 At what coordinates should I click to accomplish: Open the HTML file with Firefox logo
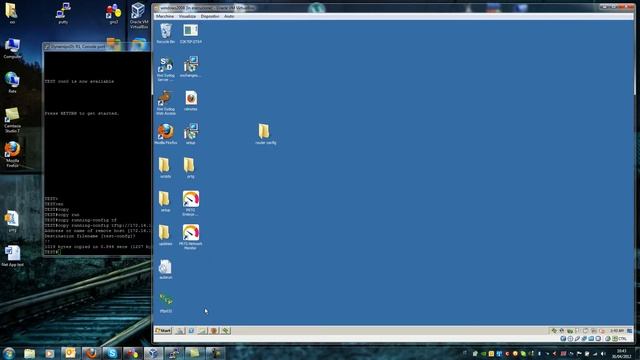pyautogui.click(x=191, y=100)
